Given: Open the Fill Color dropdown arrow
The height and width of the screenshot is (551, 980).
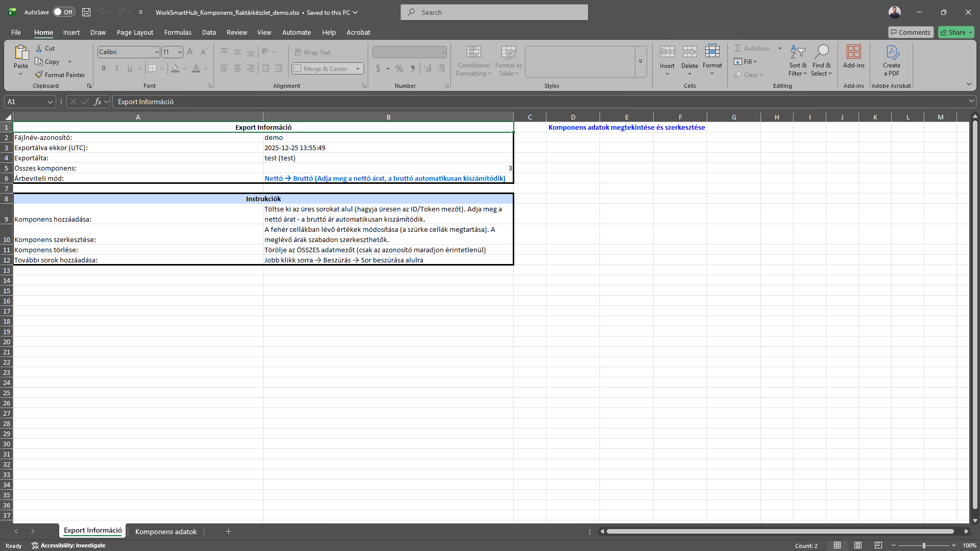Looking at the screenshot, I should (x=184, y=68).
